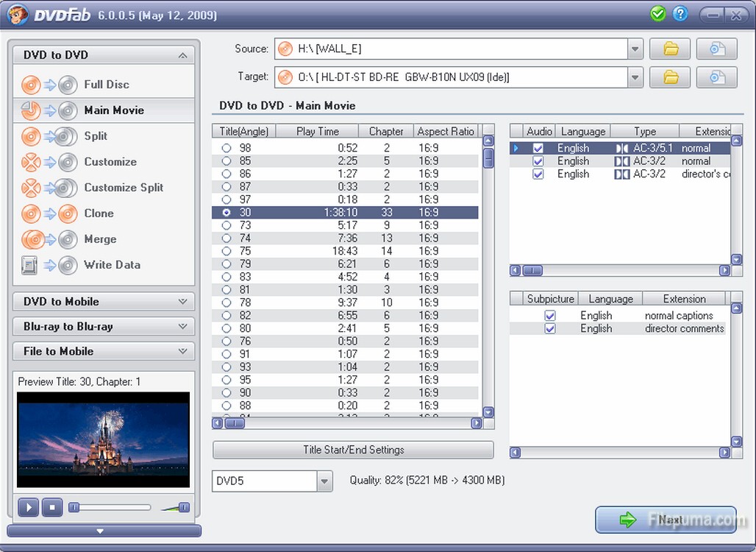The height and width of the screenshot is (552, 756).
Task: Click the green checkmark status icon
Action: (657, 14)
